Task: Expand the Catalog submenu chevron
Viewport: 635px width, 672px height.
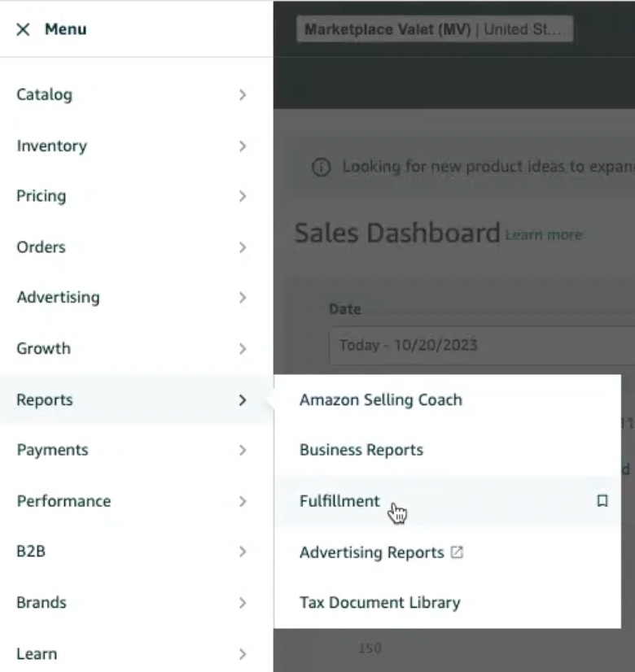Action: pyautogui.click(x=242, y=95)
